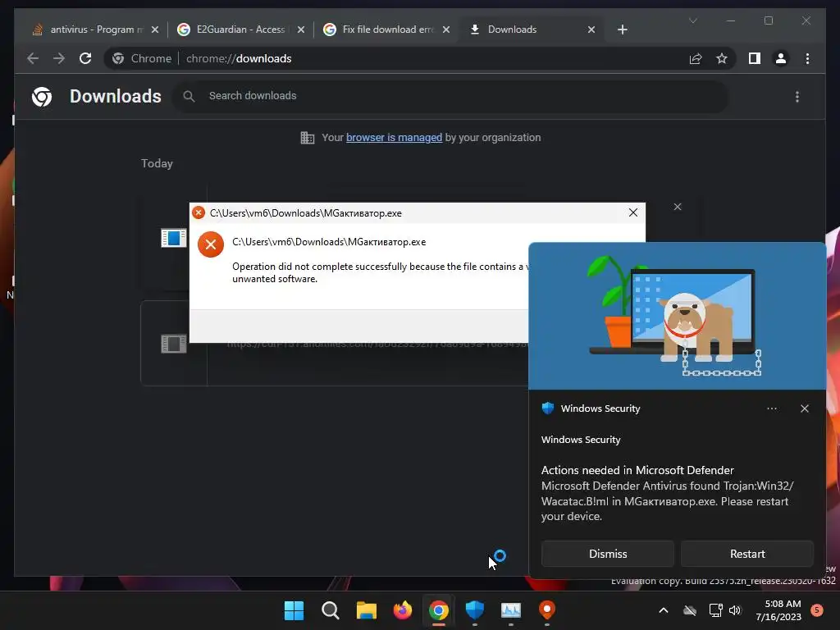This screenshot has width=840, height=630.
Task: Click the first download's file icon
Action: tap(174, 238)
